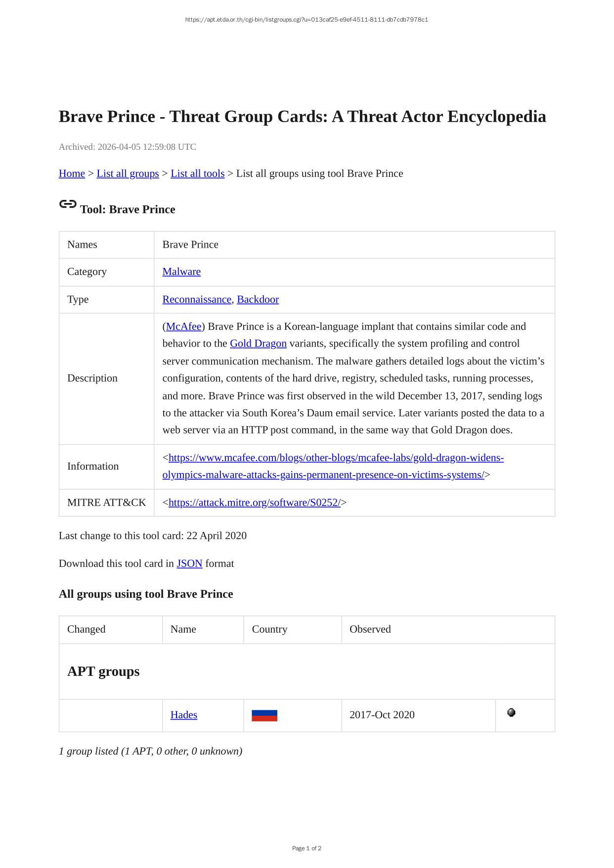This screenshot has height=868, width=614.
Task: Click the McAfee source link
Action: click(x=183, y=326)
